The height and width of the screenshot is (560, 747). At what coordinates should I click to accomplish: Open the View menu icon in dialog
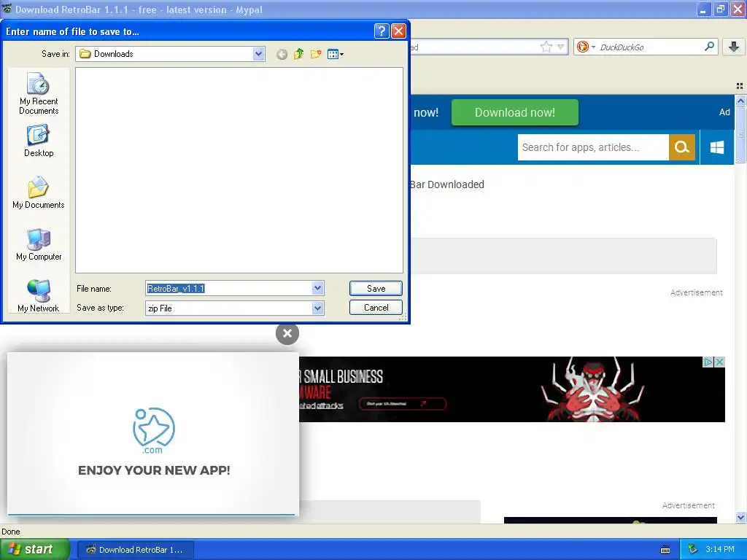[x=336, y=54]
